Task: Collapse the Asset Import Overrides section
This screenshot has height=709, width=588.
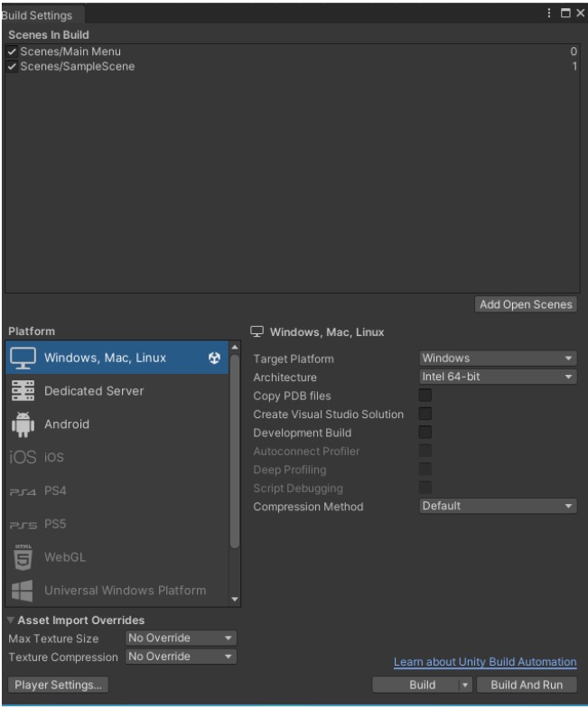Action: pos(11,620)
